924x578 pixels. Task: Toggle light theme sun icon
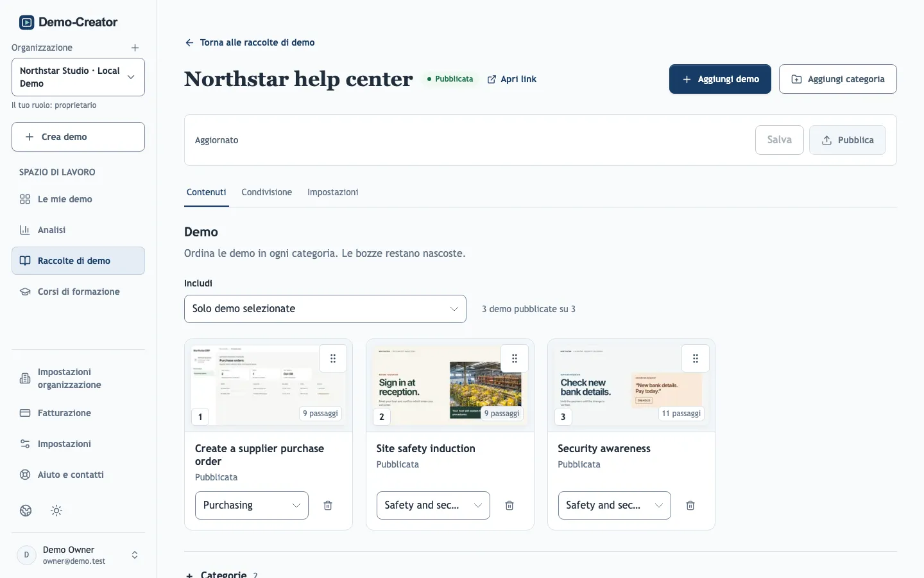[x=56, y=511]
